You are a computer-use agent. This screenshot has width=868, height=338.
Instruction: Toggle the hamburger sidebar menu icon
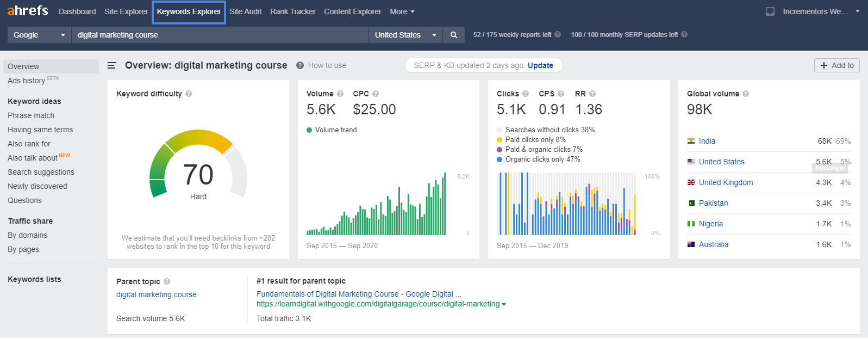tap(112, 65)
